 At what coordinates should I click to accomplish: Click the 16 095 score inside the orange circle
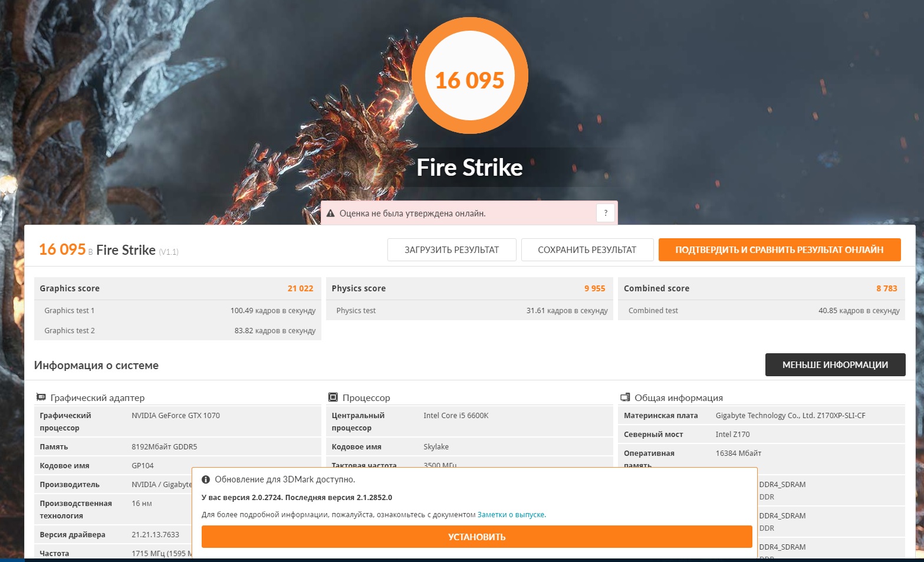pos(470,80)
